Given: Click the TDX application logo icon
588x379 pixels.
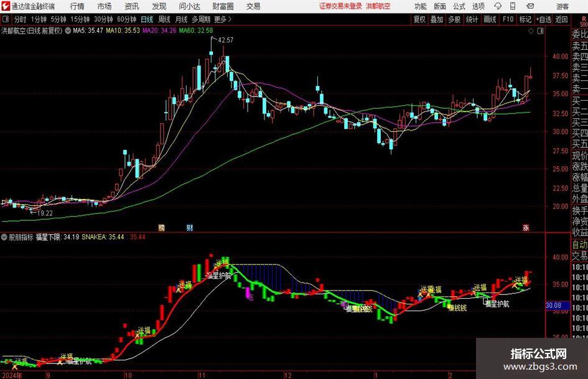Looking at the screenshot, I should pos(6,6).
